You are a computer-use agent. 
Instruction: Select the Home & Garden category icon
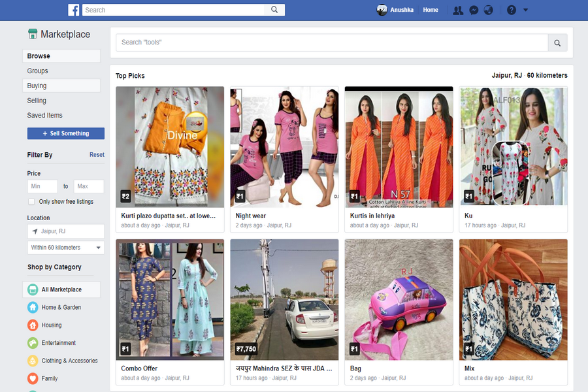tap(31, 307)
